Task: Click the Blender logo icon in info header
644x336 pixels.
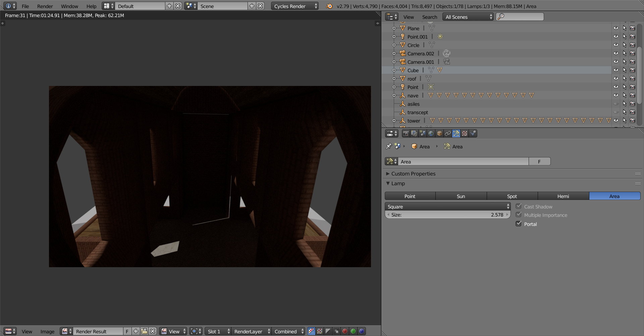Action: [x=329, y=6]
